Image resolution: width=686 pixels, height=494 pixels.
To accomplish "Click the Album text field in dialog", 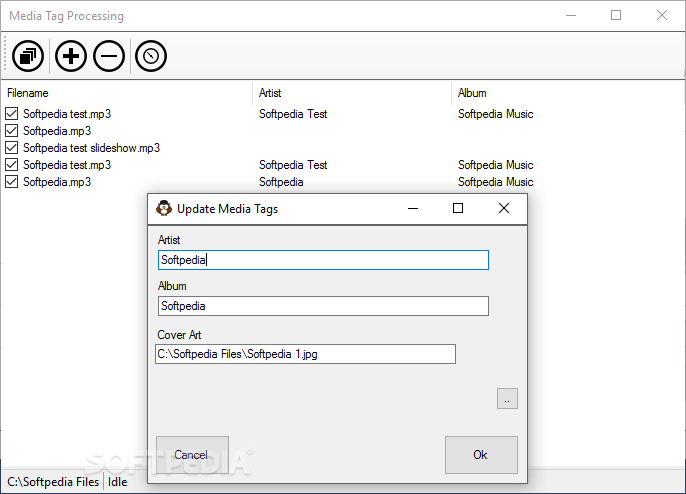I will [x=323, y=306].
